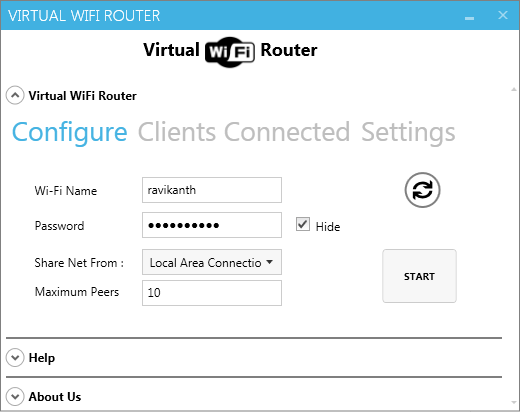The width and height of the screenshot is (520, 412).
Task: Collapse the Virtual WiFi Router section
Action: pyautogui.click(x=15, y=96)
